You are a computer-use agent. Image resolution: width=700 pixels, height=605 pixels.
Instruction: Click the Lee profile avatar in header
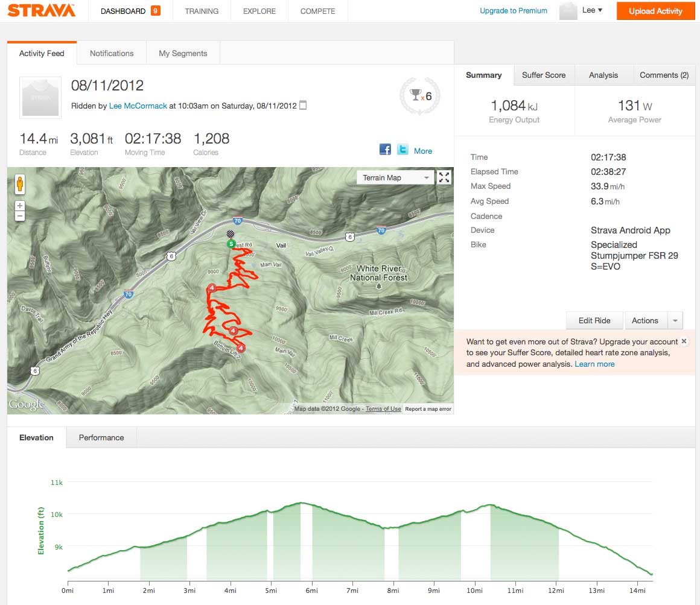click(568, 11)
